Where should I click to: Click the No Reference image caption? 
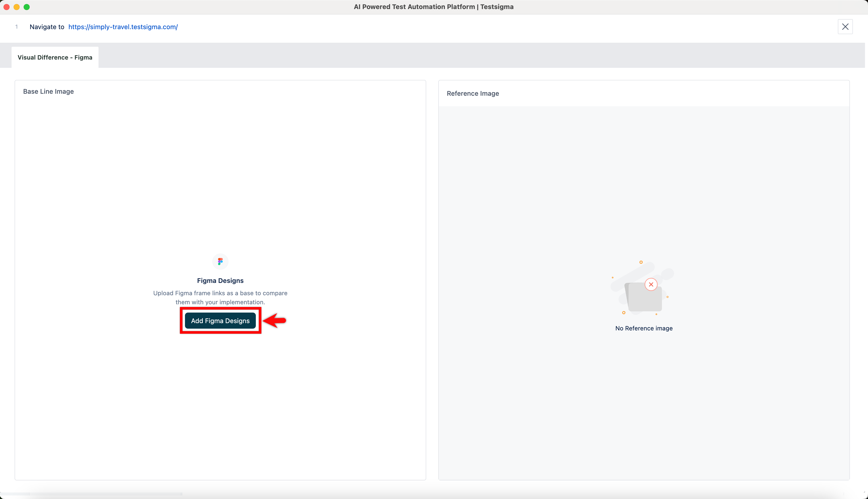click(644, 328)
